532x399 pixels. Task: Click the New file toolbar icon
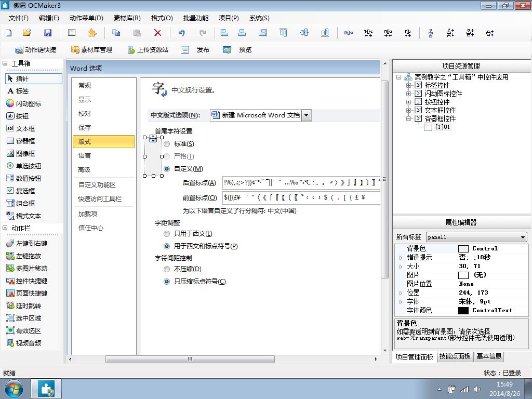point(9,33)
